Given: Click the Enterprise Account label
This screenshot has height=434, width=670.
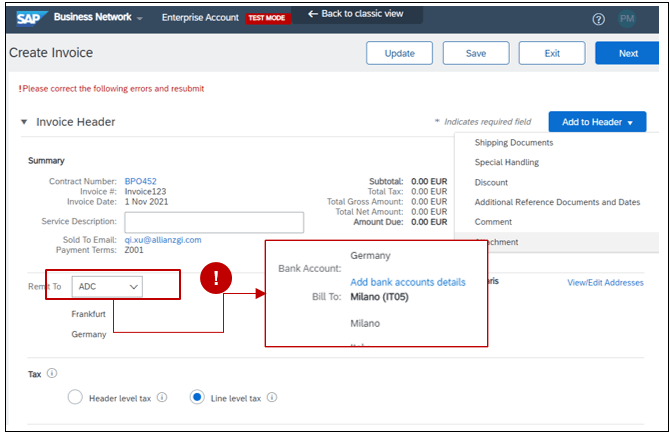Looking at the screenshot, I should [x=200, y=18].
